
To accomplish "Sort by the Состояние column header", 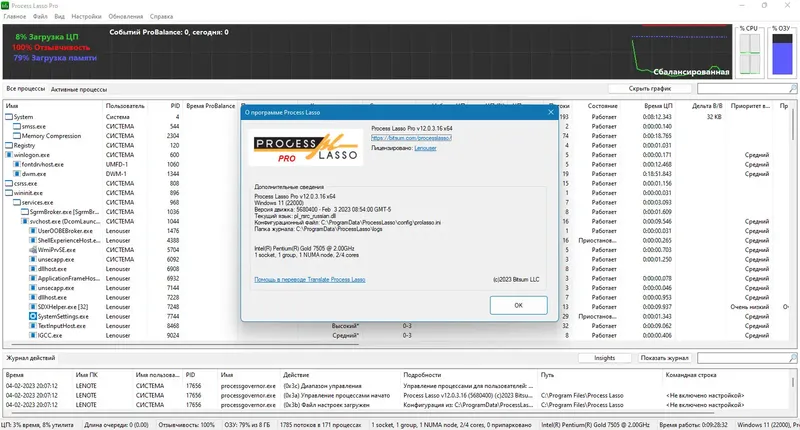I will coord(603,106).
